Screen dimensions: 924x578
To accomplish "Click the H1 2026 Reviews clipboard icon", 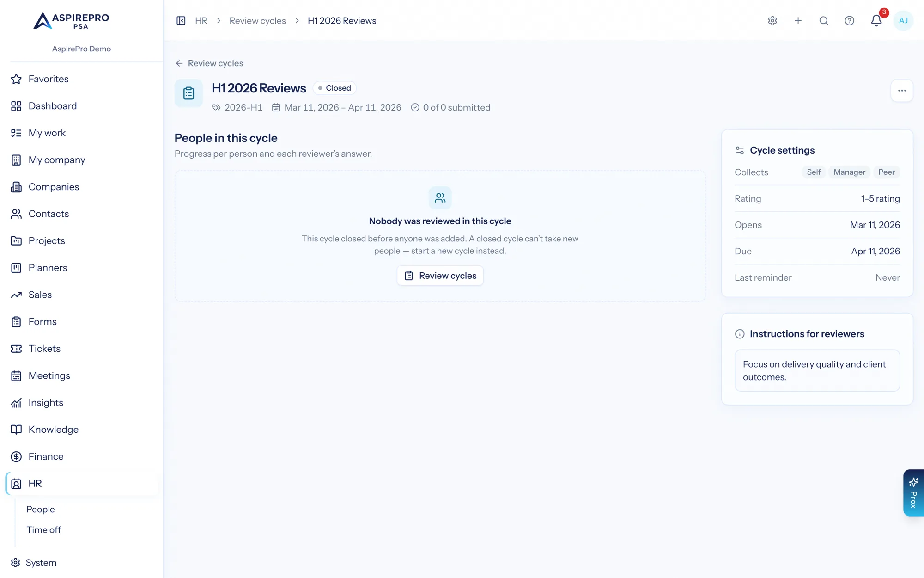I will [x=188, y=93].
